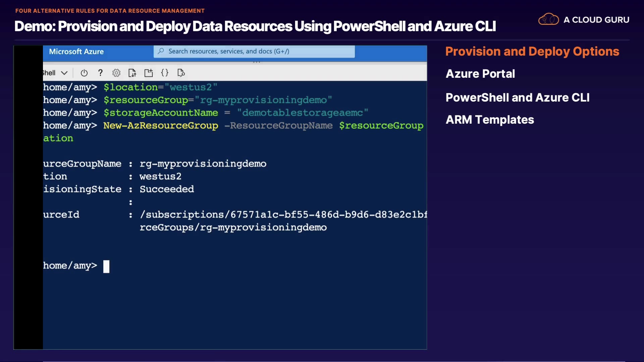The height and width of the screenshot is (362, 644).
Task: Expand the PowerShell shell type dropdown
Action: [64, 73]
